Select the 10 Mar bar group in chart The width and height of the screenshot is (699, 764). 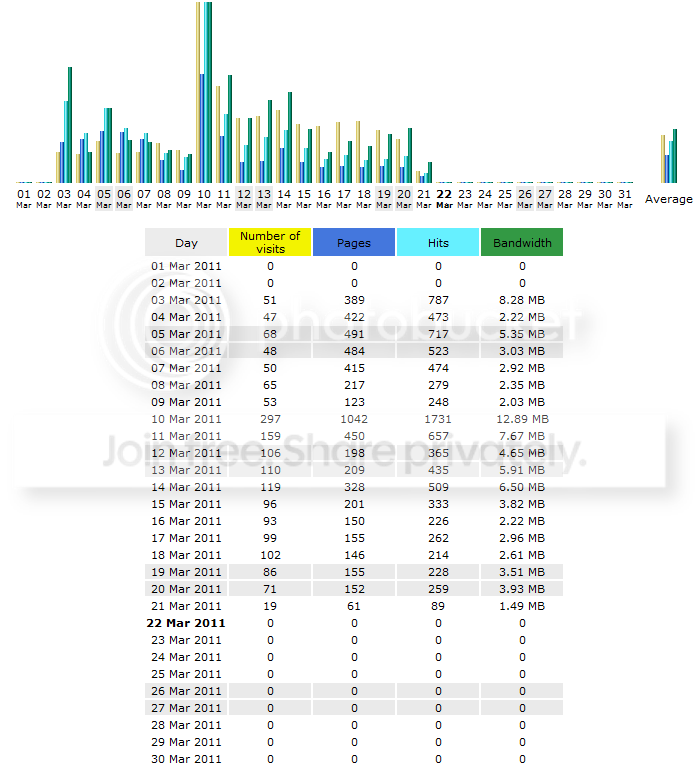click(x=204, y=93)
